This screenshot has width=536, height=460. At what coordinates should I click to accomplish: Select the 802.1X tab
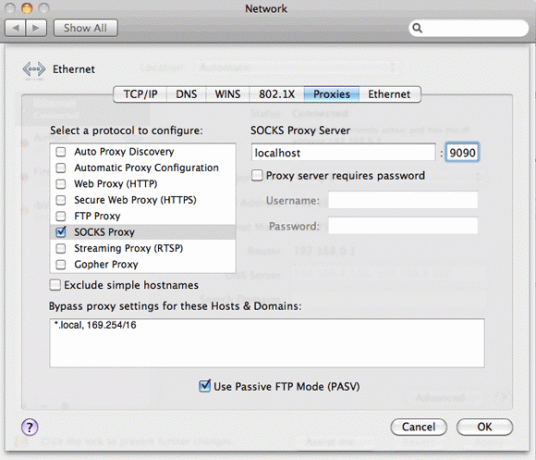tap(277, 94)
